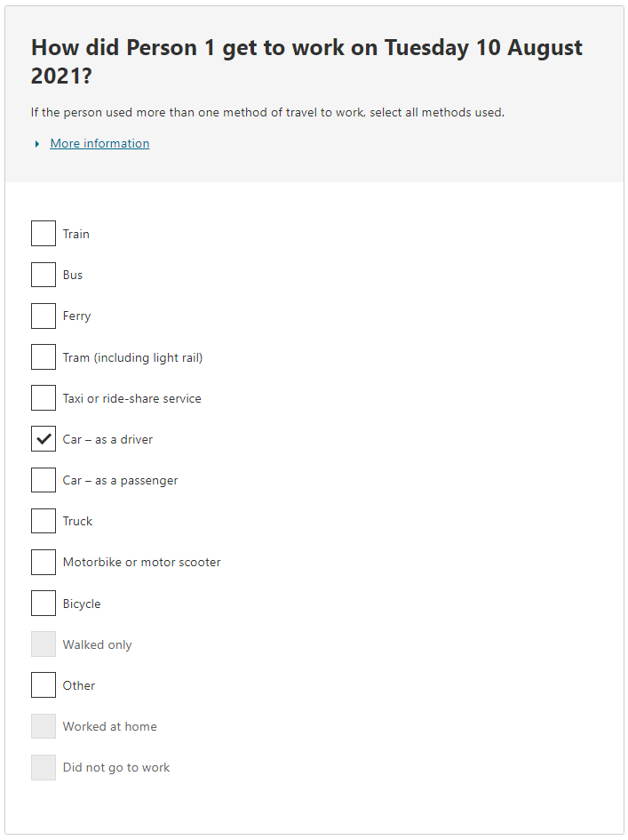Check "Car – as a passenger"

click(43, 479)
